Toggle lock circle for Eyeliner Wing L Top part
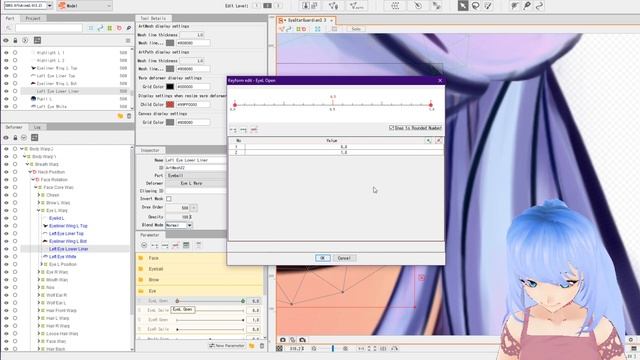Viewport: 640px width, 360px height. [15, 68]
